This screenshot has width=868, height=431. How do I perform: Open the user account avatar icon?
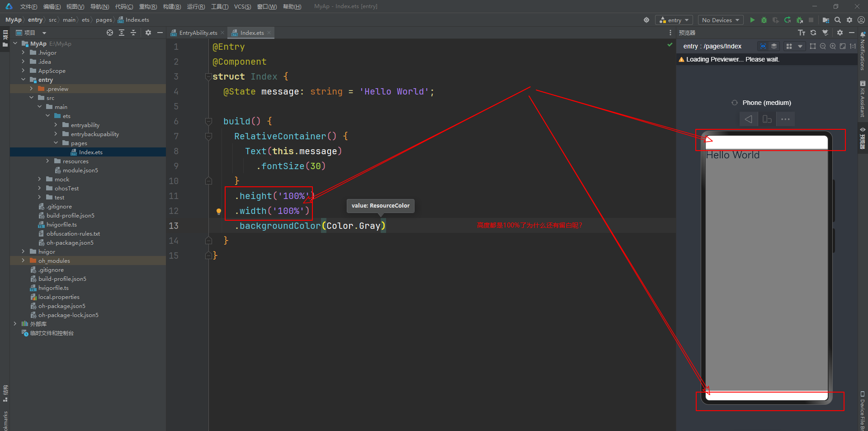pos(861,20)
